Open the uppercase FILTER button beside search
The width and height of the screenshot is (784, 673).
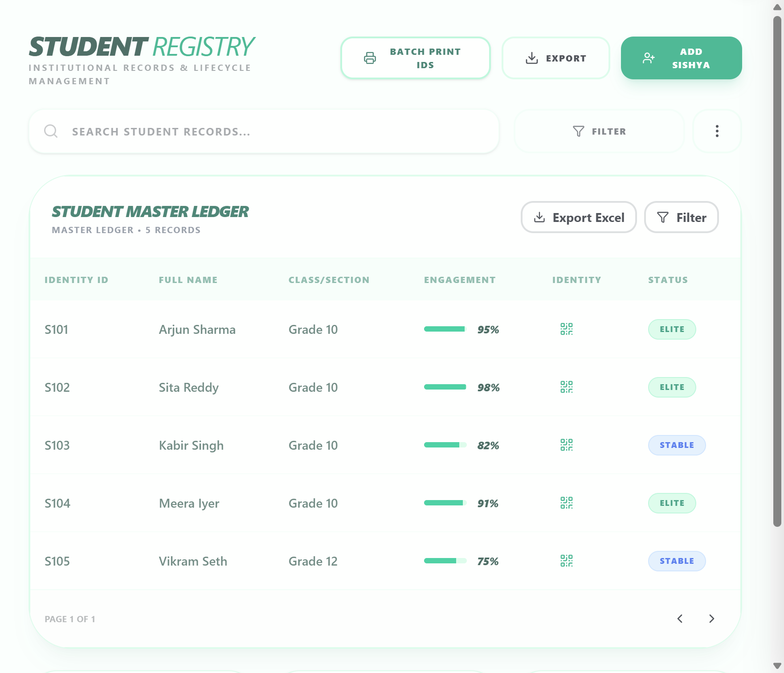(599, 131)
